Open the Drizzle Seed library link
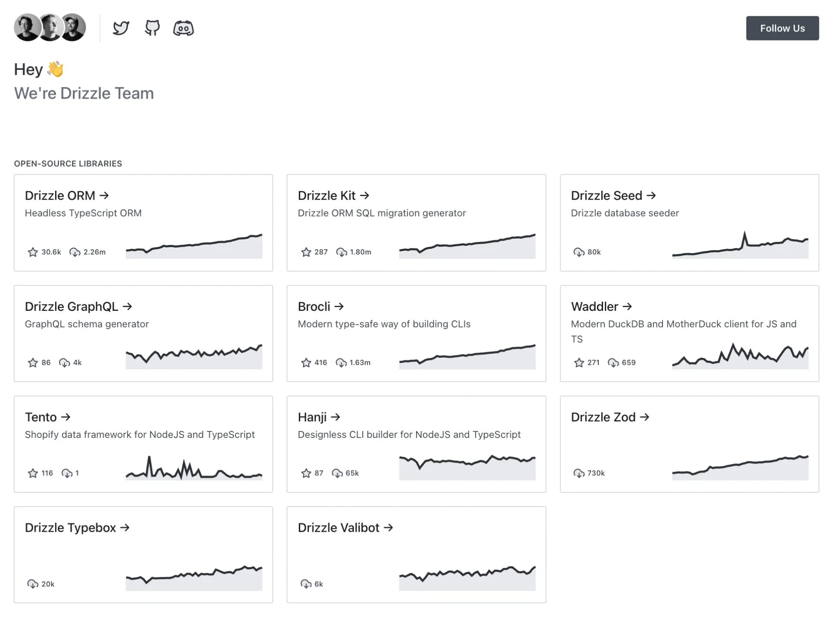The width and height of the screenshot is (840, 620). coord(613,195)
